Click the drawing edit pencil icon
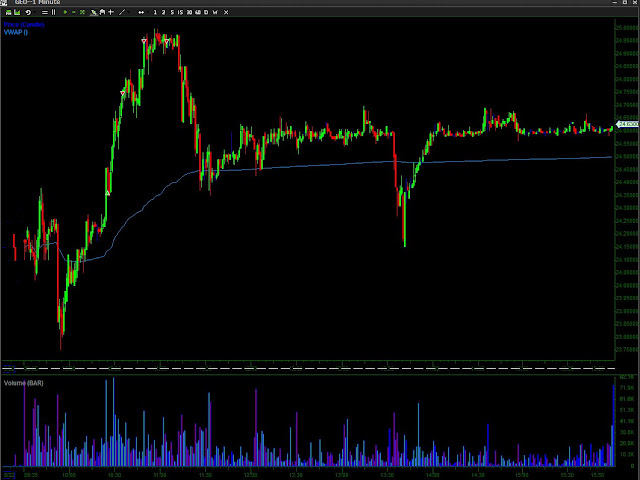This screenshot has width=640, height=480. 93,12
